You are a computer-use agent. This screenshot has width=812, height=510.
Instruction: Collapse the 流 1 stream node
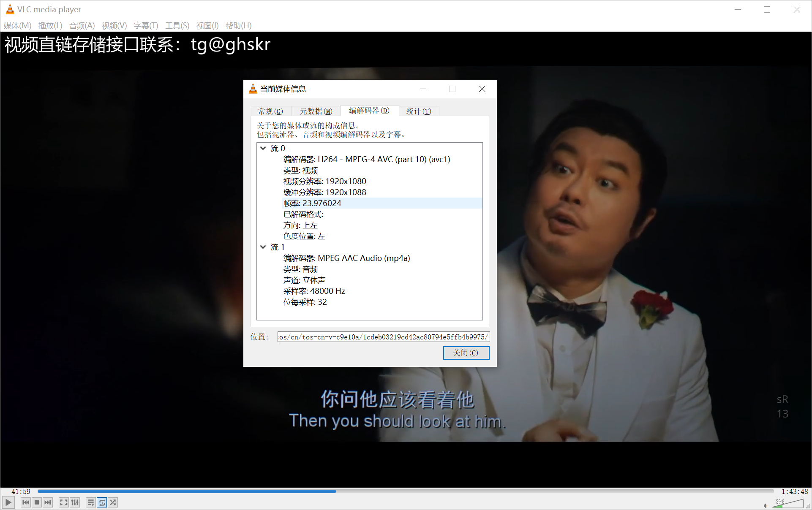tap(263, 247)
